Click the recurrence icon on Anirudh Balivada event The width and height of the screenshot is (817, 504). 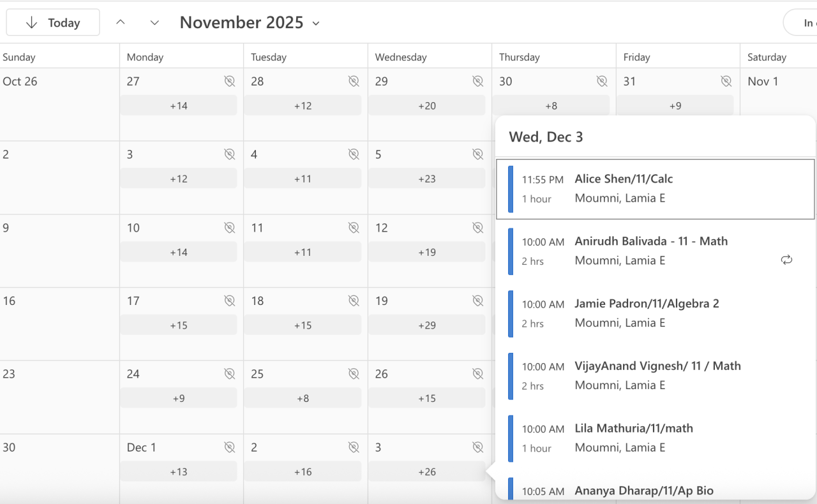(786, 260)
